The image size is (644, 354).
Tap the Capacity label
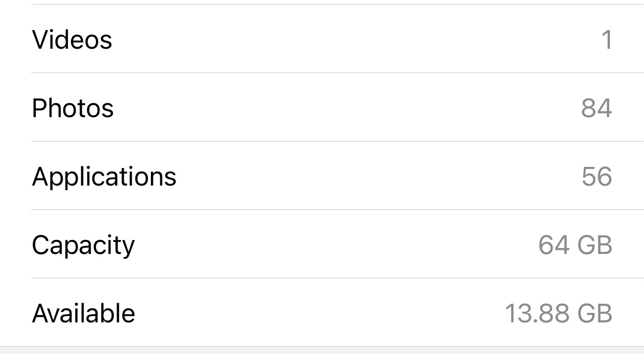pyautogui.click(x=83, y=245)
